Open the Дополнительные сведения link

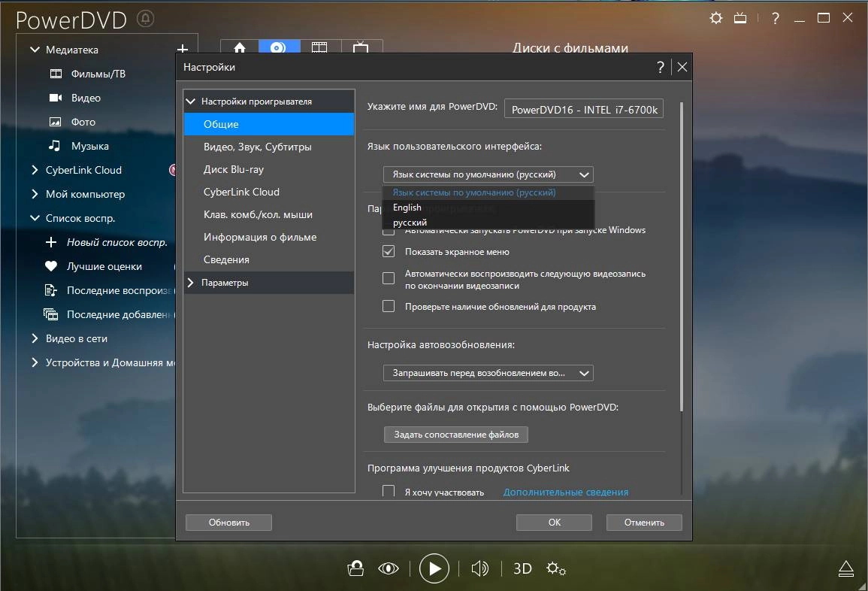pos(566,492)
